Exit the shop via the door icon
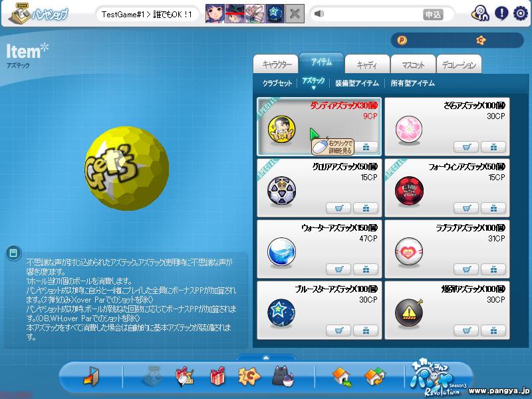532x399 pixels. pyautogui.click(x=92, y=376)
